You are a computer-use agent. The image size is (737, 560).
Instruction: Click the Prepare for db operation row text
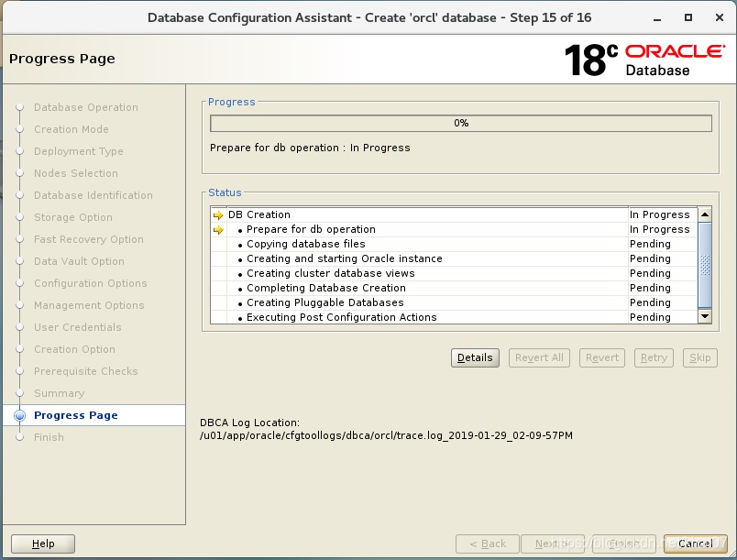[x=311, y=229]
